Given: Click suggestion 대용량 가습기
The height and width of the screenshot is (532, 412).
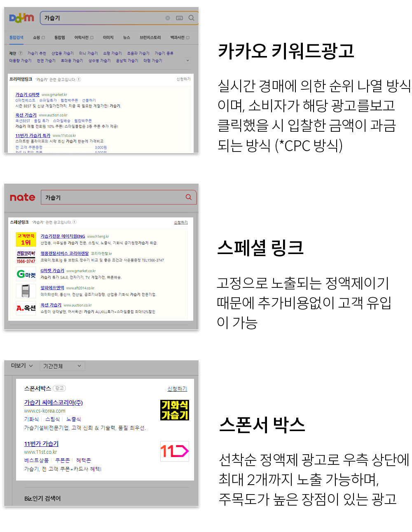Looking at the screenshot, I should (x=20, y=61).
